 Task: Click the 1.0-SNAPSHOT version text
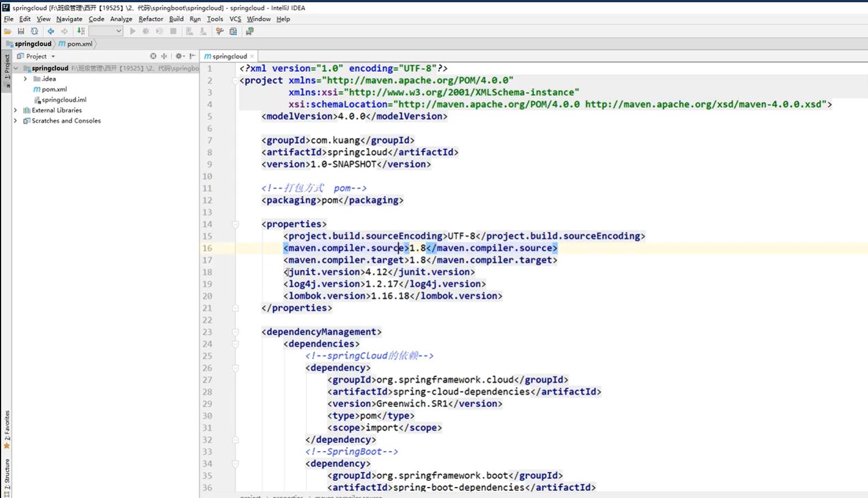tap(344, 164)
